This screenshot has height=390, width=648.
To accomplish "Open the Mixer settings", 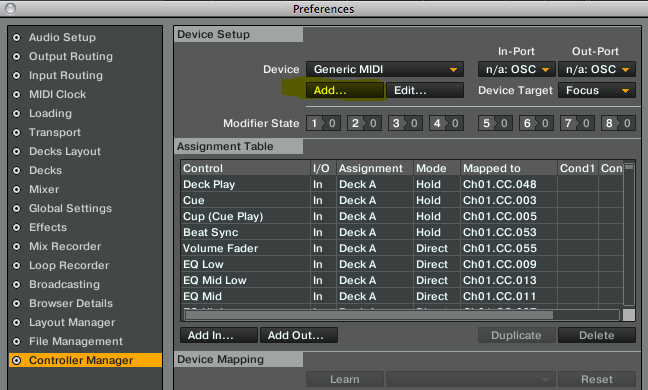I will click(85, 189).
